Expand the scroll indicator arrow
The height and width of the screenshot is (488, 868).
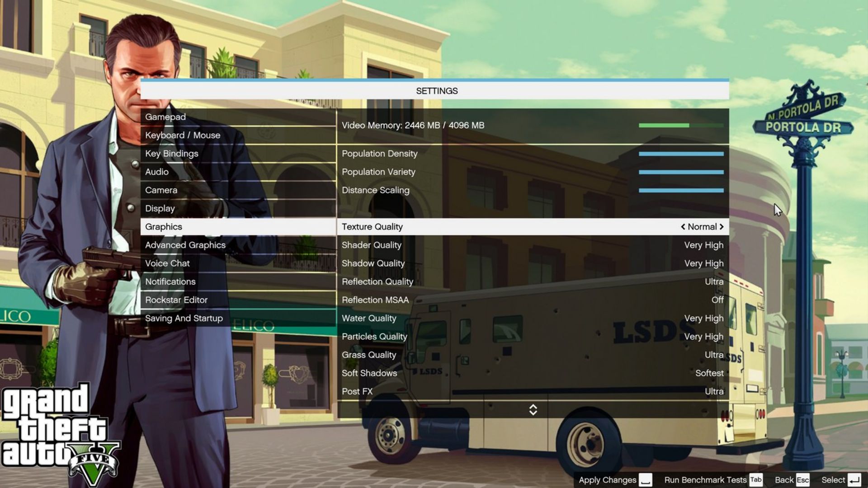[x=533, y=409]
